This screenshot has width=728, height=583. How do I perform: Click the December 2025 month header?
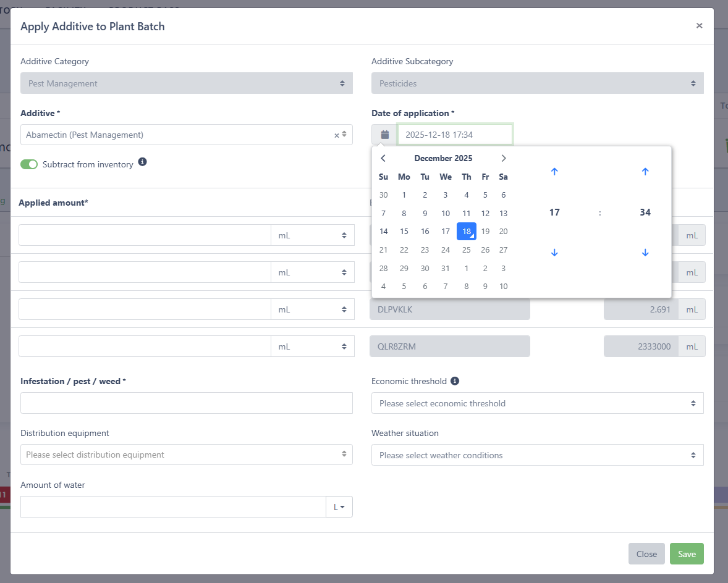click(443, 158)
